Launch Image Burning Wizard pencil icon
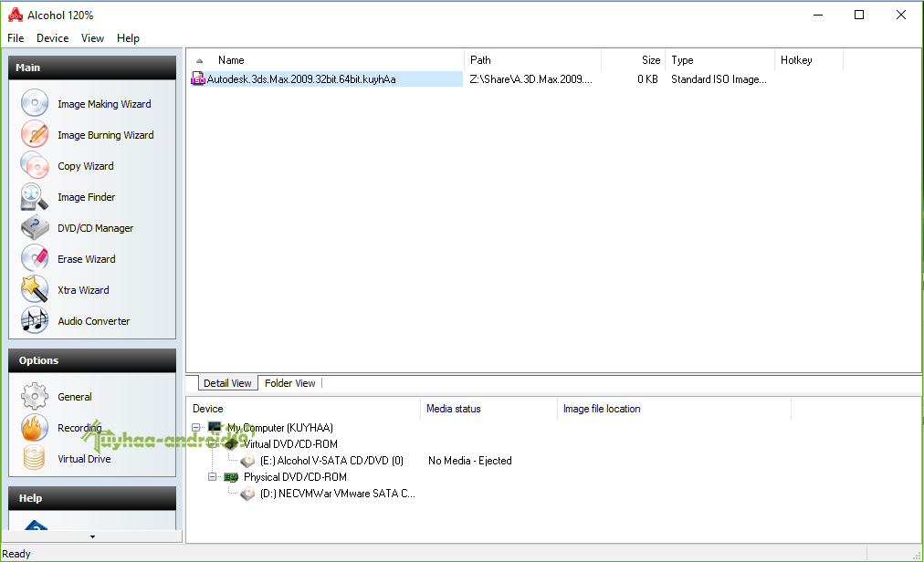Image resolution: width=924 pixels, height=562 pixels. tap(35, 134)
